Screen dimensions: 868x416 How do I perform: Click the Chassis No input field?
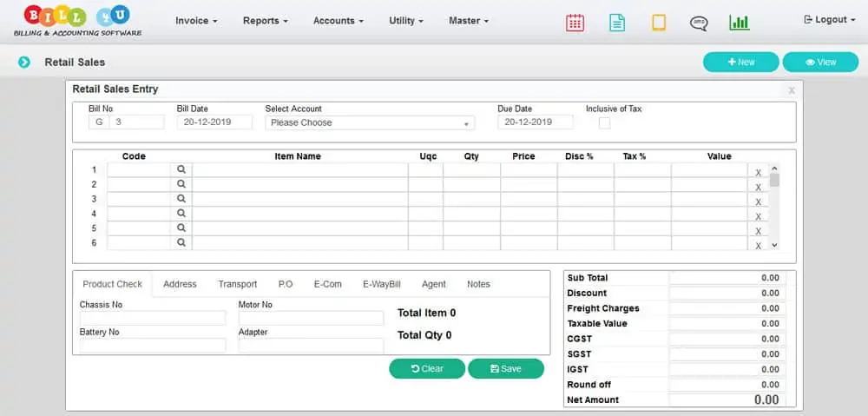coord(153,318)
